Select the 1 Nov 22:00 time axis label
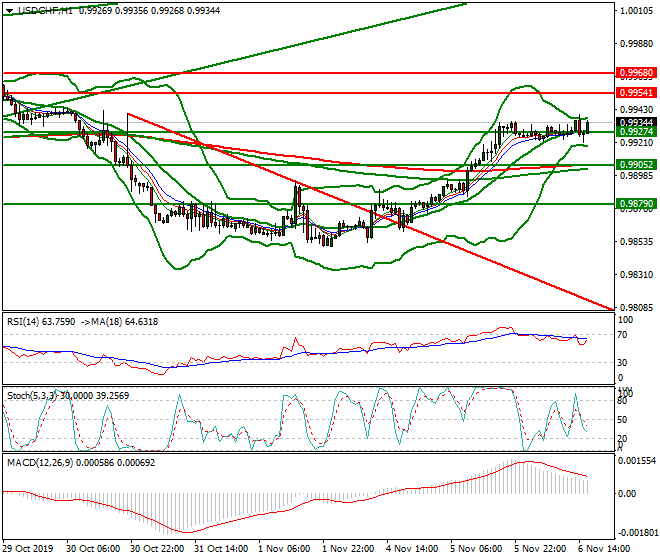Viewport: 660px width, 560px height. click(x=348, y=549)
